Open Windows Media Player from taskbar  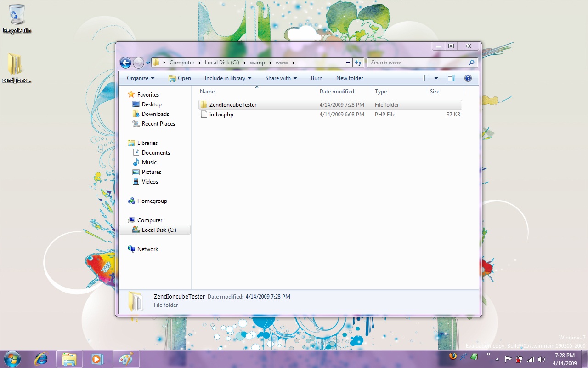click(97, 359)
